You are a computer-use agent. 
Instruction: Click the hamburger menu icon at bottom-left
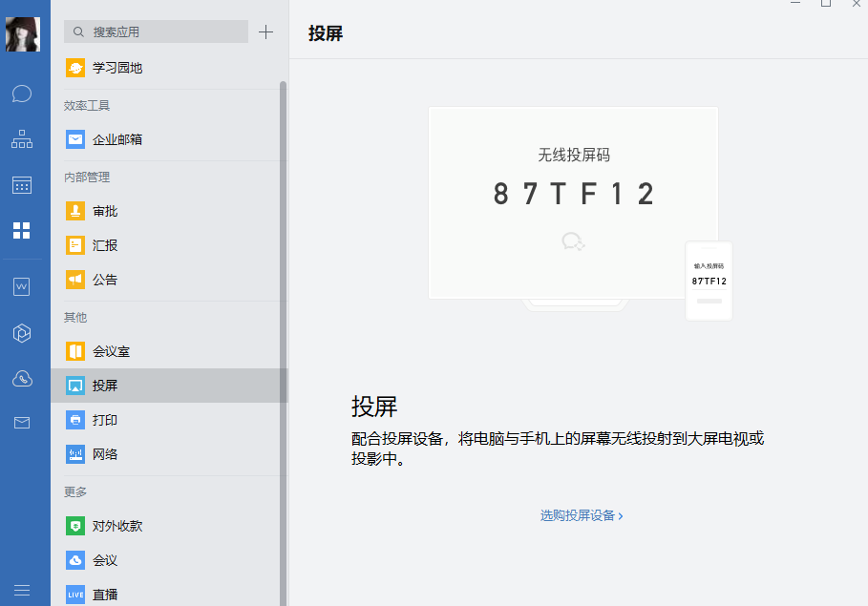(x=22, y=590)
